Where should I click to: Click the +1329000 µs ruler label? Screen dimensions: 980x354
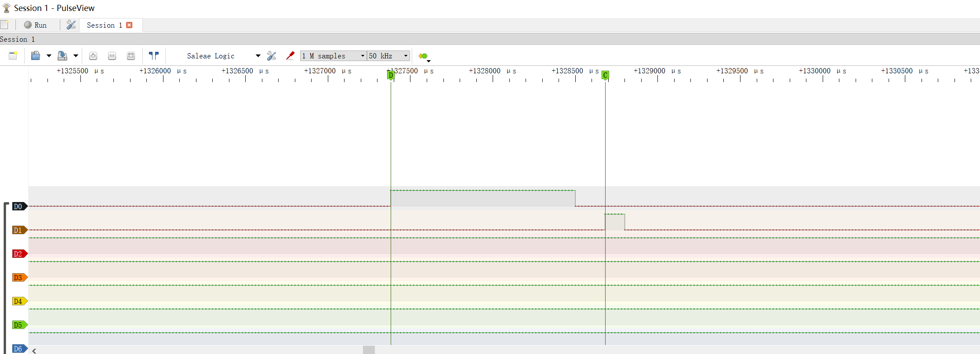pos(657,71)
